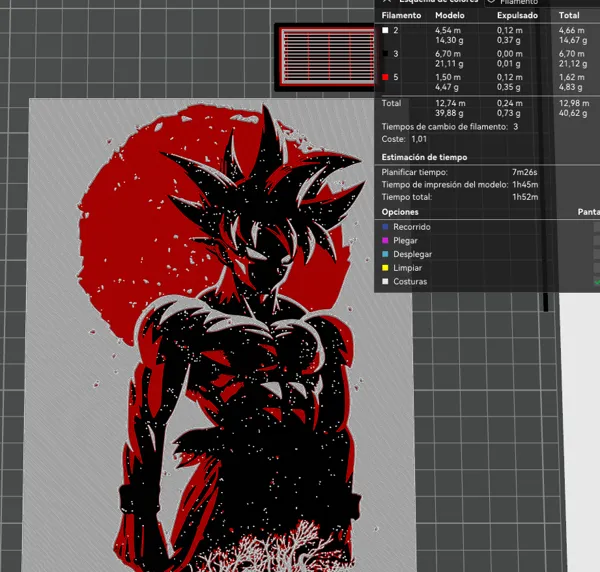Click the '4,54 m' model length value
Viewport: 600px width, 572px height.
[x=448, y=30]
